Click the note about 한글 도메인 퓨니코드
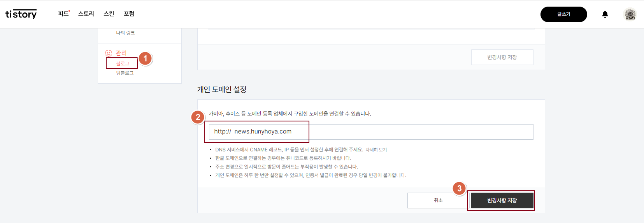 coord(283,158)
